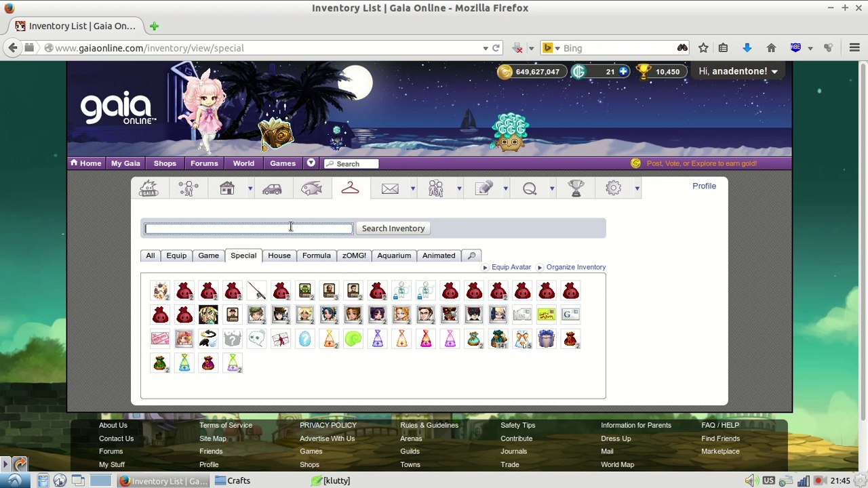Bookmark this page with the star icon
Viewport: 868px width, 488px height.
pyautogui.click(x=703, y=48)
